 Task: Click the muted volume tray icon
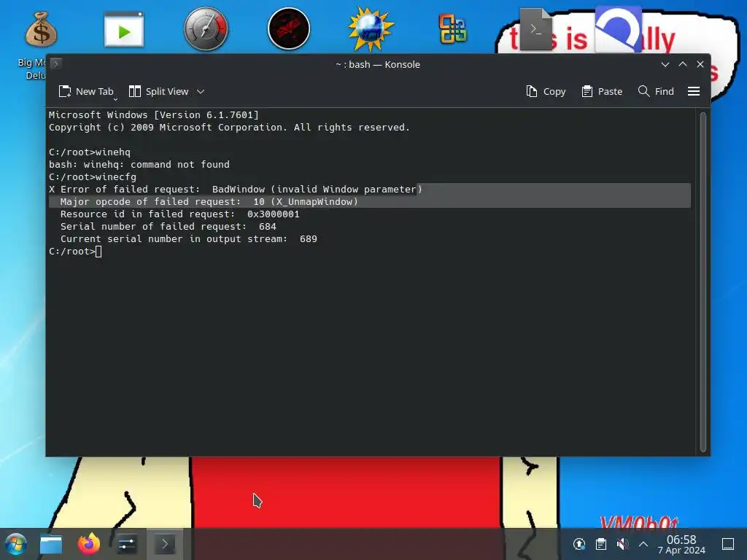pyautogui.click(x=622, y=544)
